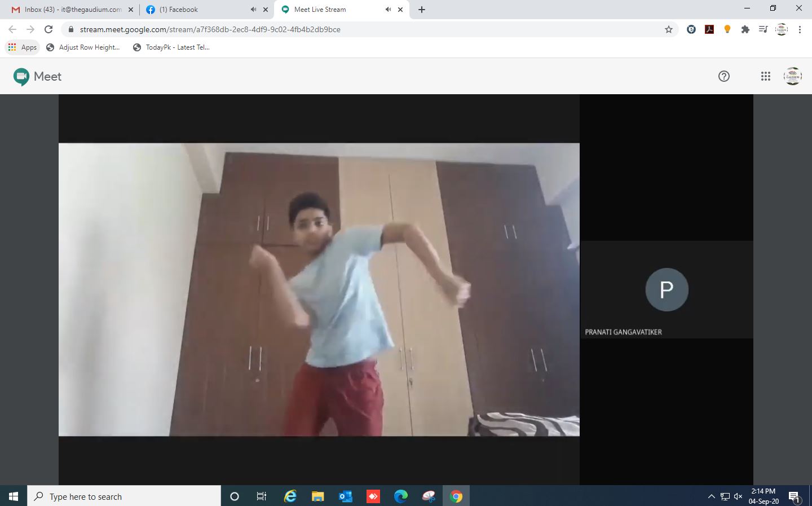This screenshot has height=506, width=812.
Task: Bookmark this page with the star icon
Action: (669, 29)
